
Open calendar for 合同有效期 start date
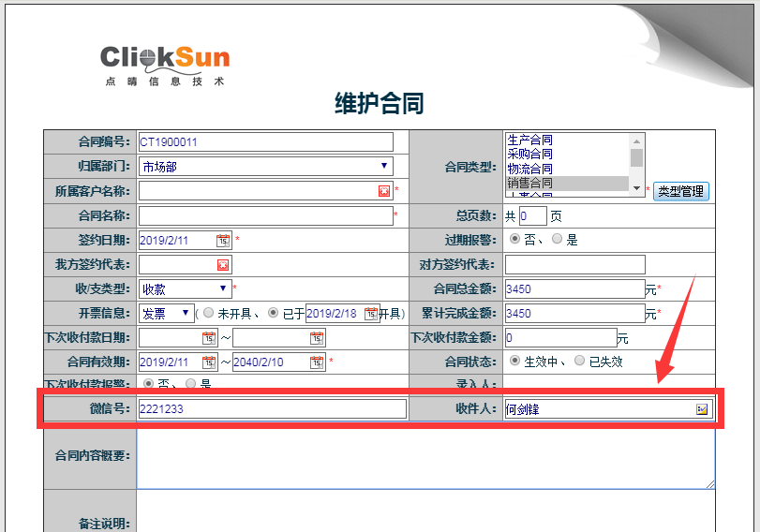pyautogui.click(x=222, y=362)
